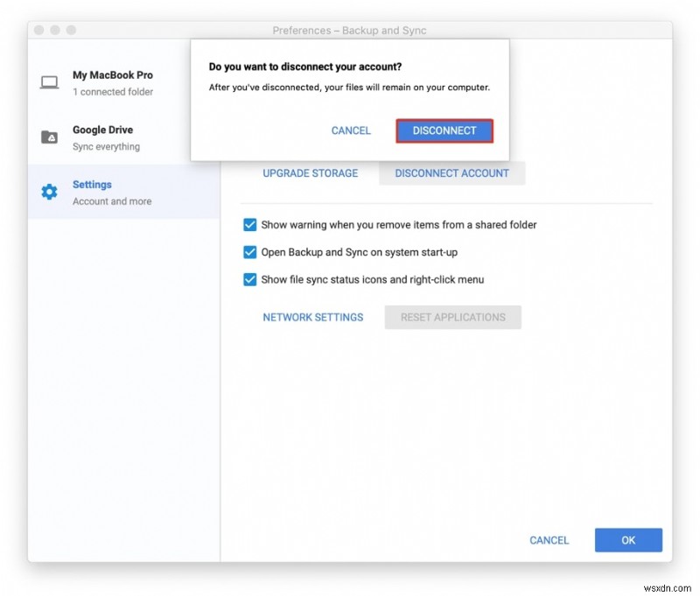700x596 pixels.
Task: Click the Preferences window title bar
Action: click(x=350, y=30)
